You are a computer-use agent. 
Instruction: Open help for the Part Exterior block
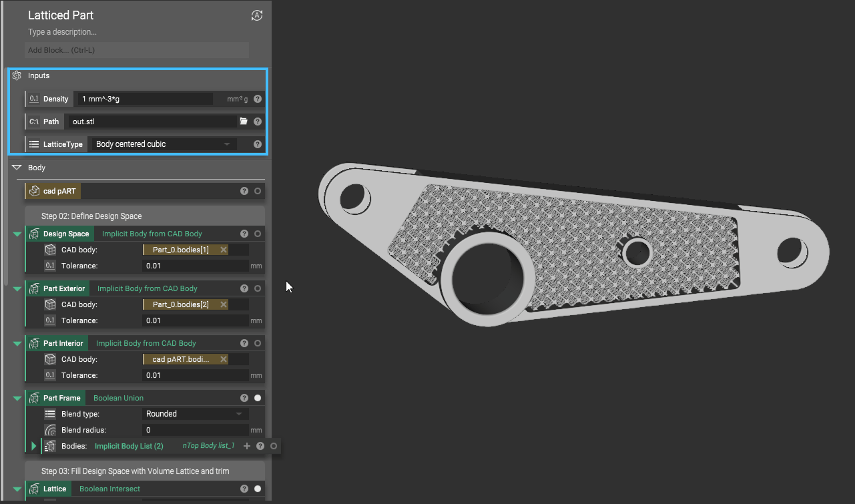(x=244, y=288)
